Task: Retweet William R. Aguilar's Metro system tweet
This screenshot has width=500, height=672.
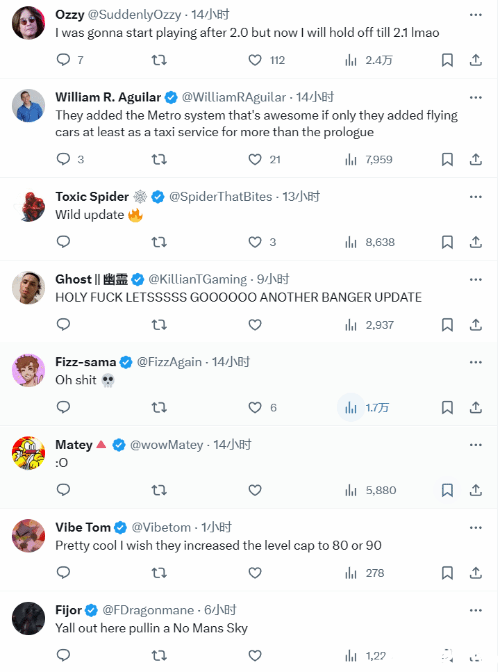Action: coord(159,159)
